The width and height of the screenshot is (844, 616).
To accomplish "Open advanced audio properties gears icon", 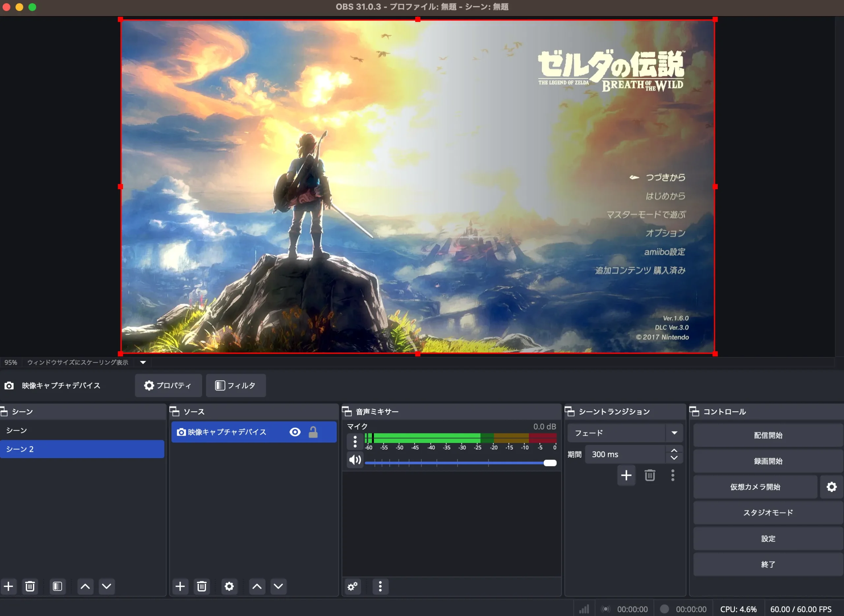I will [352, 586].
